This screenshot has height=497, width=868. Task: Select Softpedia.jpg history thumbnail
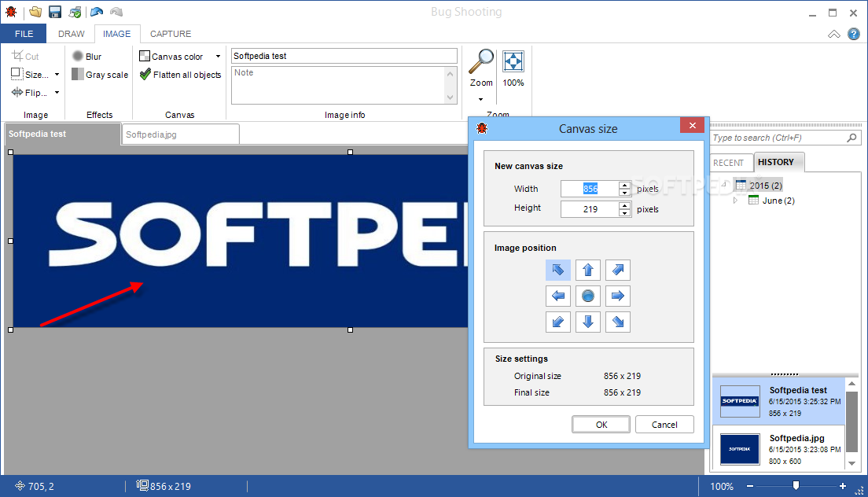pyautogui.click(x=740, y=449)
